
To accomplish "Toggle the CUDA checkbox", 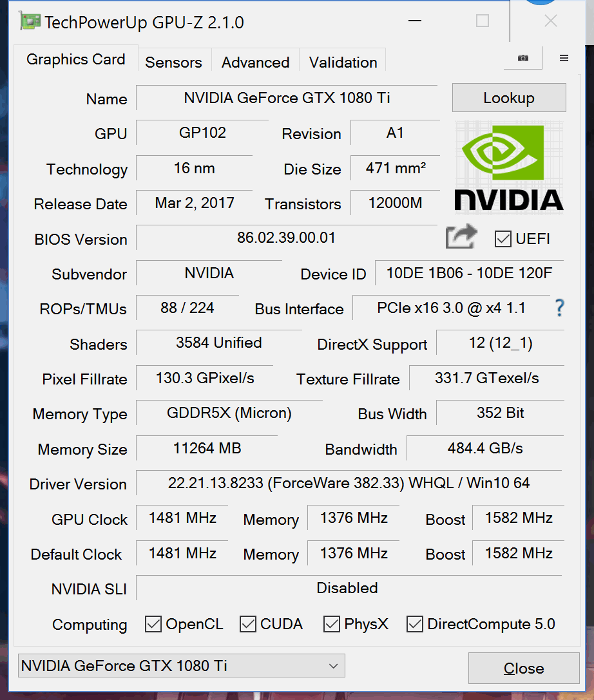I will coord(248,623).
